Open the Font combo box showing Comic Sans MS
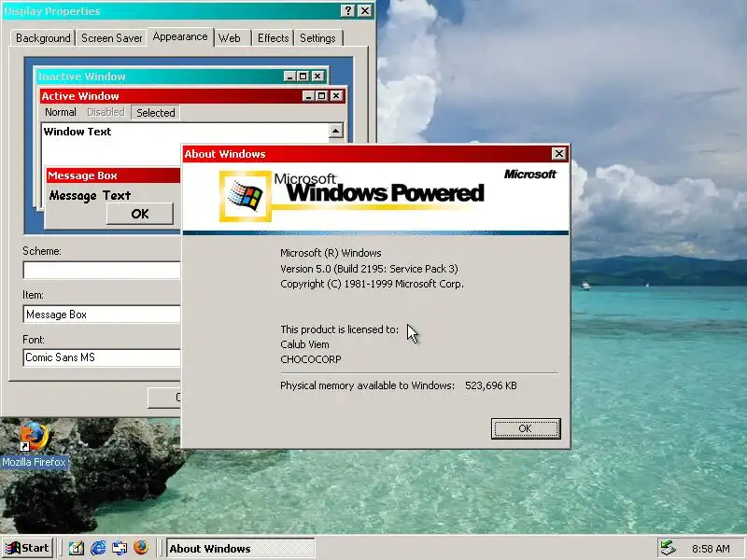747x560 pixels. 102,357
